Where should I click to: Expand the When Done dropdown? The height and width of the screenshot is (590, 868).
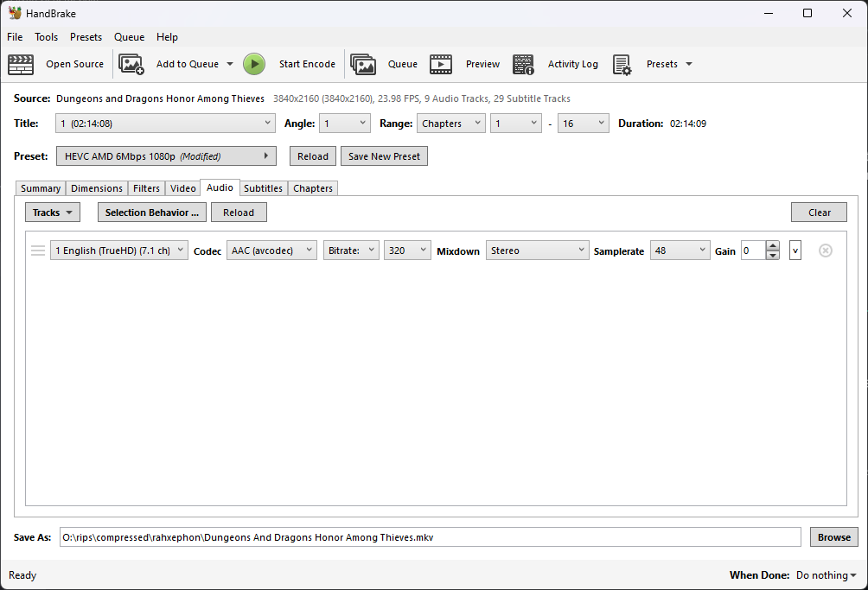pos(827,575)
